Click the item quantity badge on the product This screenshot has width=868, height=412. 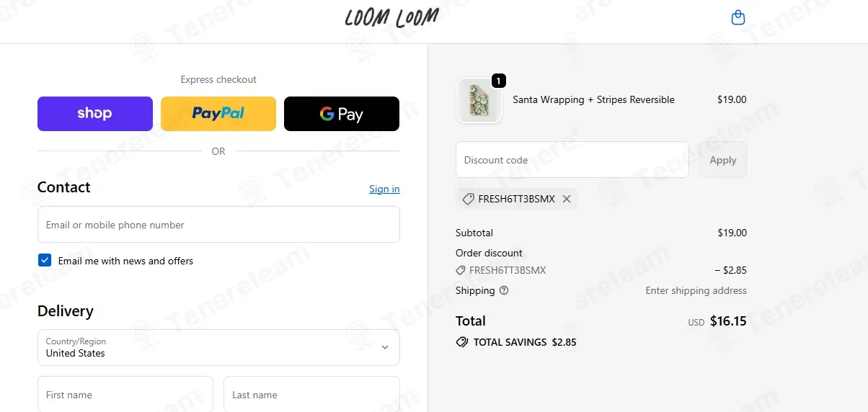click(x=498, y=81)
